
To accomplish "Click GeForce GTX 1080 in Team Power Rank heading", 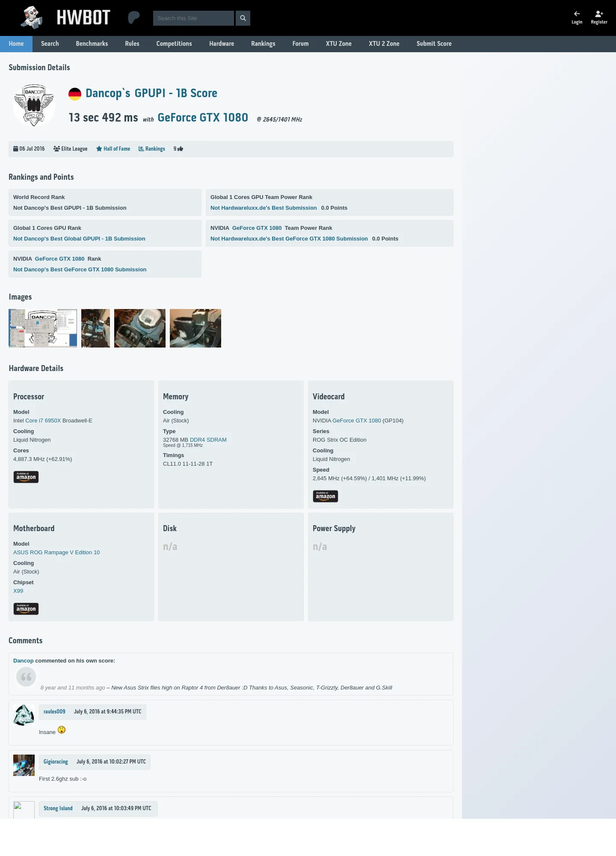I will click(257, 228).
